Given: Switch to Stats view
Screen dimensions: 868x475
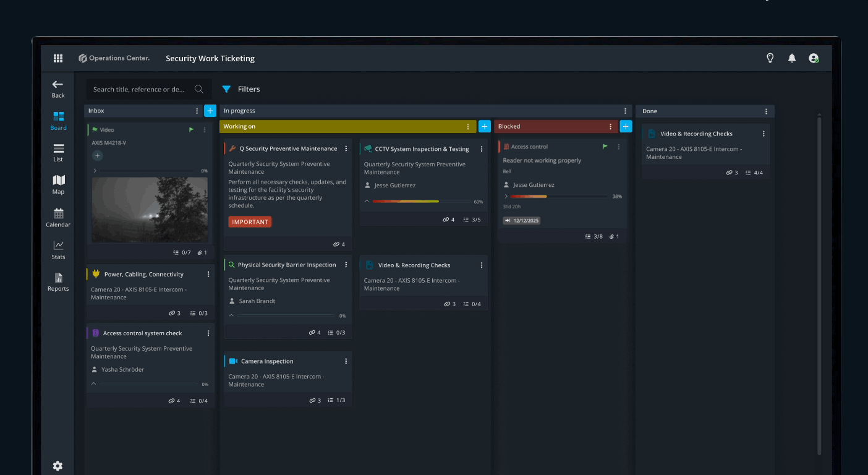Looking at the screenshot, I should point(58,250).
